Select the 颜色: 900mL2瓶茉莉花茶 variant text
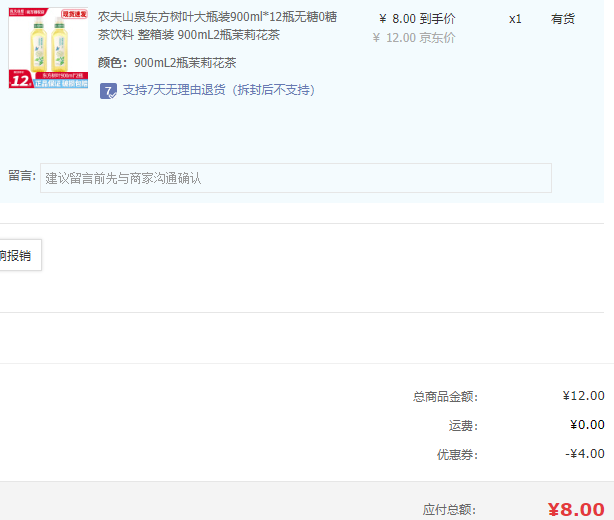 [167, 63]
